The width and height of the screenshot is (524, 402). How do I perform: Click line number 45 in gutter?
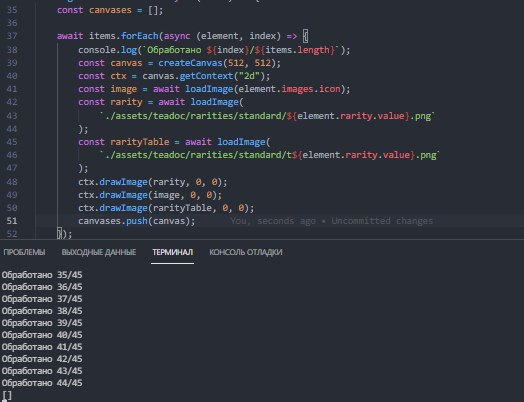[x=12, y=142]
